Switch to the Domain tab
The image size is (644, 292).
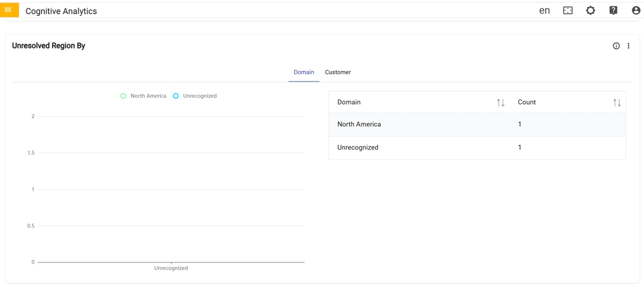(x=304, y=72)
